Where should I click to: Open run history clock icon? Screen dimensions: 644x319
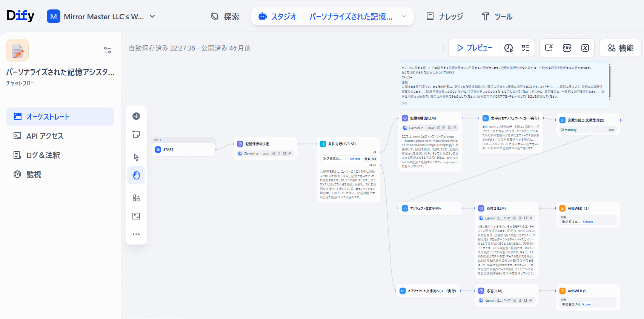coord(509,48)
